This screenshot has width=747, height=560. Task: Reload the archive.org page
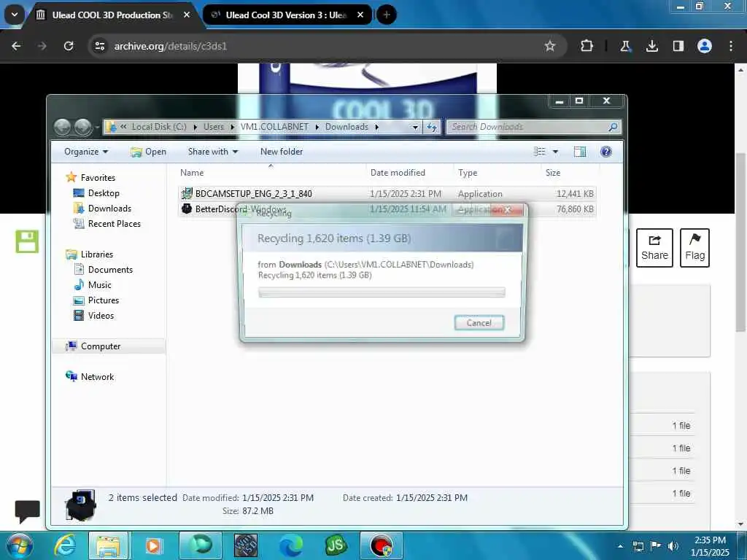[69, 46]
